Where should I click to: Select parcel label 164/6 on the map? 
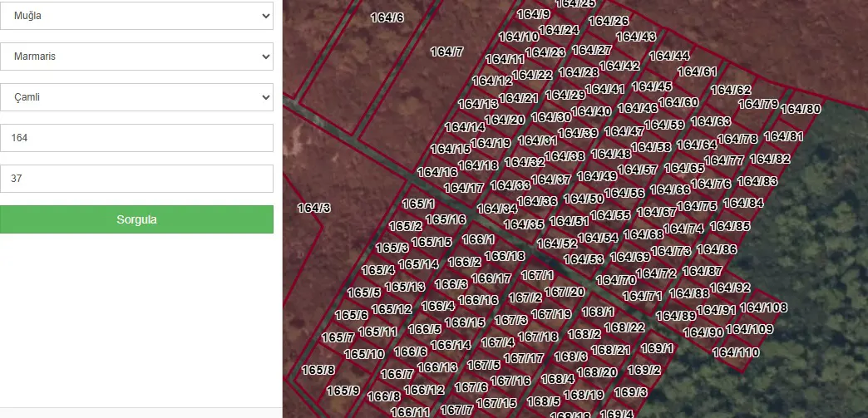[387, 17]
